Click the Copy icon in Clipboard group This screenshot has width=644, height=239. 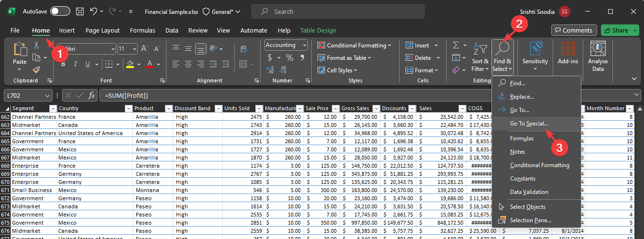tap(36, 57)
